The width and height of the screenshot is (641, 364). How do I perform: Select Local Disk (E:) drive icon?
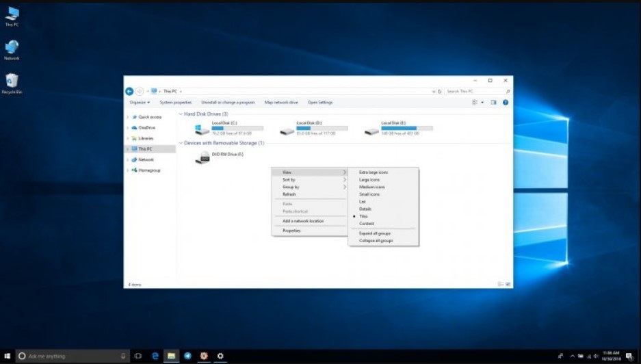(371, 131)
